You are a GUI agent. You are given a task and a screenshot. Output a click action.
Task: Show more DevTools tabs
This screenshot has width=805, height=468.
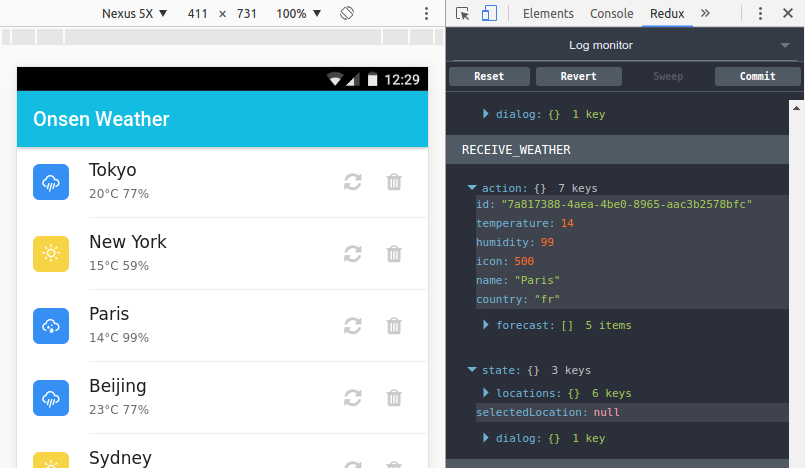click(705, 13)
